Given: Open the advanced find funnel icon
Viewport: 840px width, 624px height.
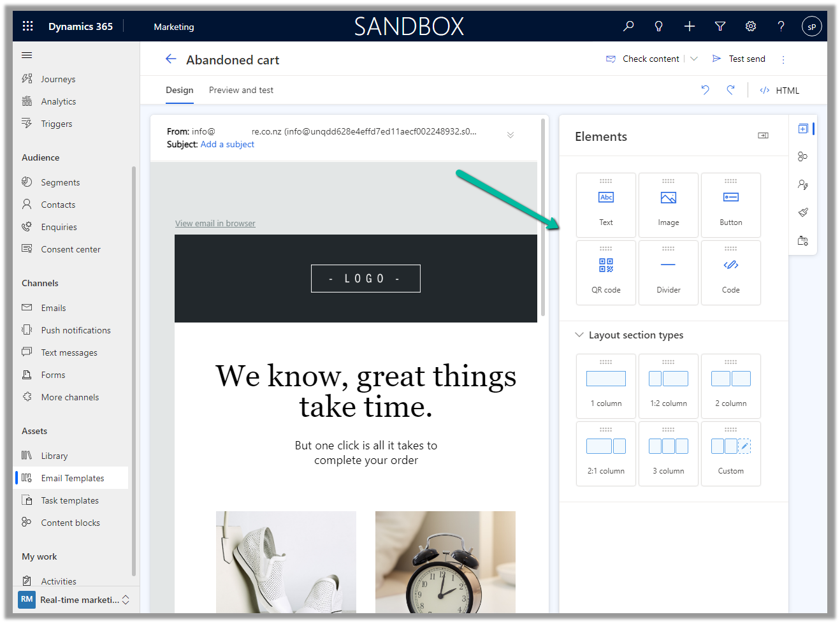Looking at the screenshot, I should [x=720, y=26].
